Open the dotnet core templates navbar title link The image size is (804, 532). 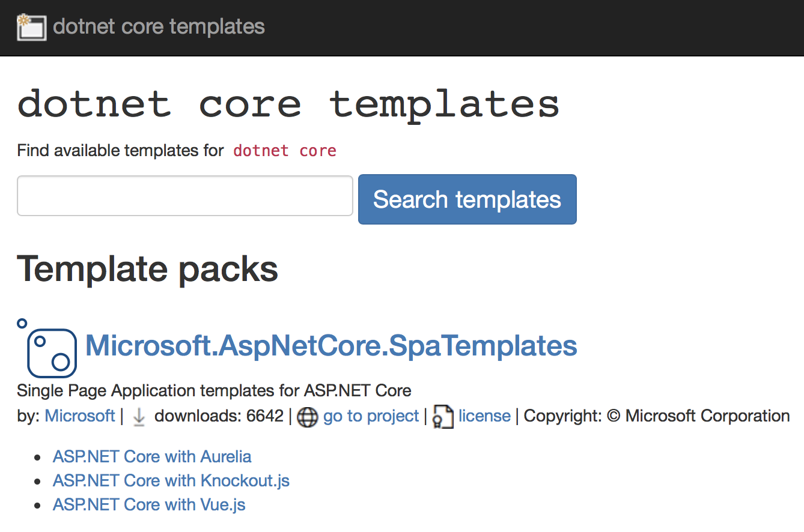tap(159, 27)
